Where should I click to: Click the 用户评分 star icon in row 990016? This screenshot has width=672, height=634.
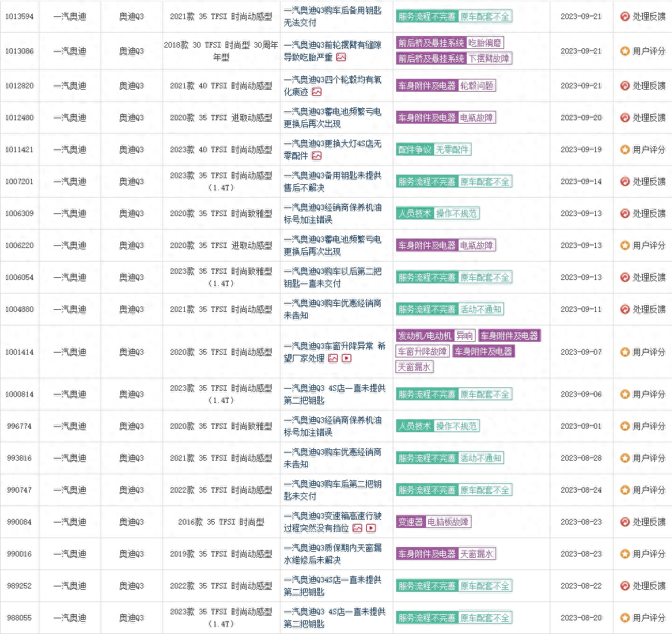click(x=625, y=554)
